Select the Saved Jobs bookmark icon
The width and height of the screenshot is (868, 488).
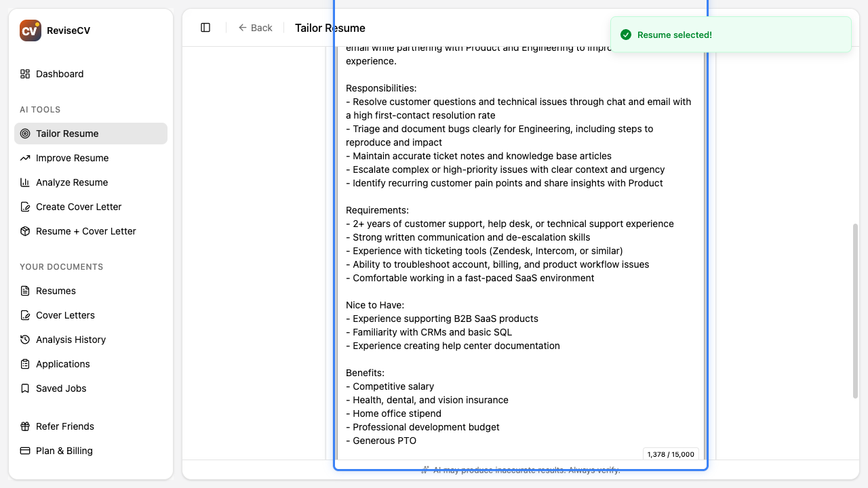25,388
